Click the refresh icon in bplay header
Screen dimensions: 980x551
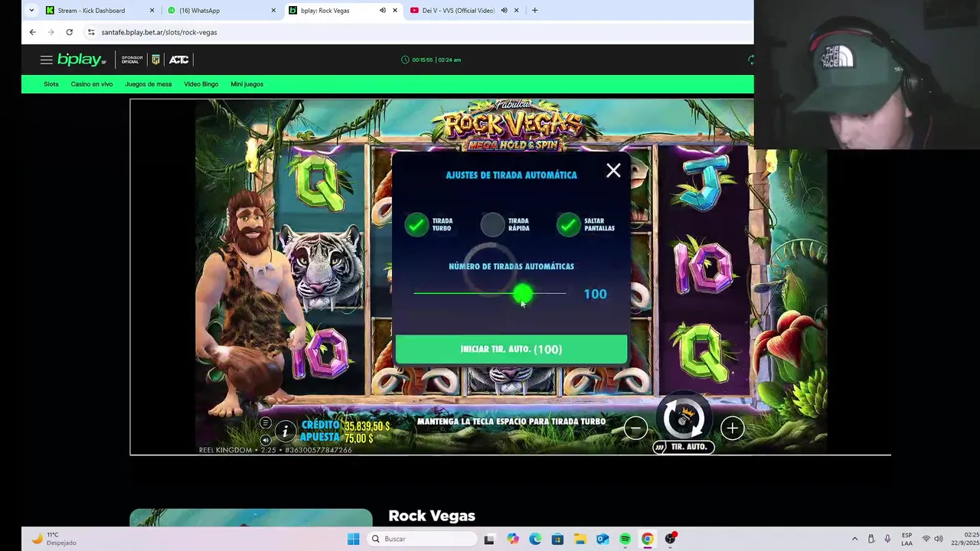coord(750,60)
